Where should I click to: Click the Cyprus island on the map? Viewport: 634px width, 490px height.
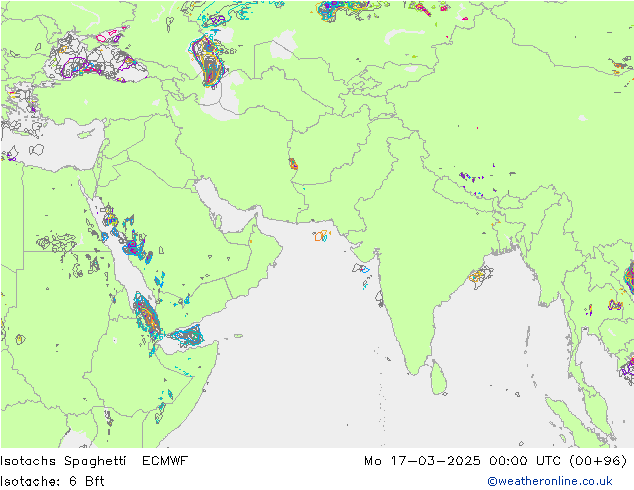(86, 134)
